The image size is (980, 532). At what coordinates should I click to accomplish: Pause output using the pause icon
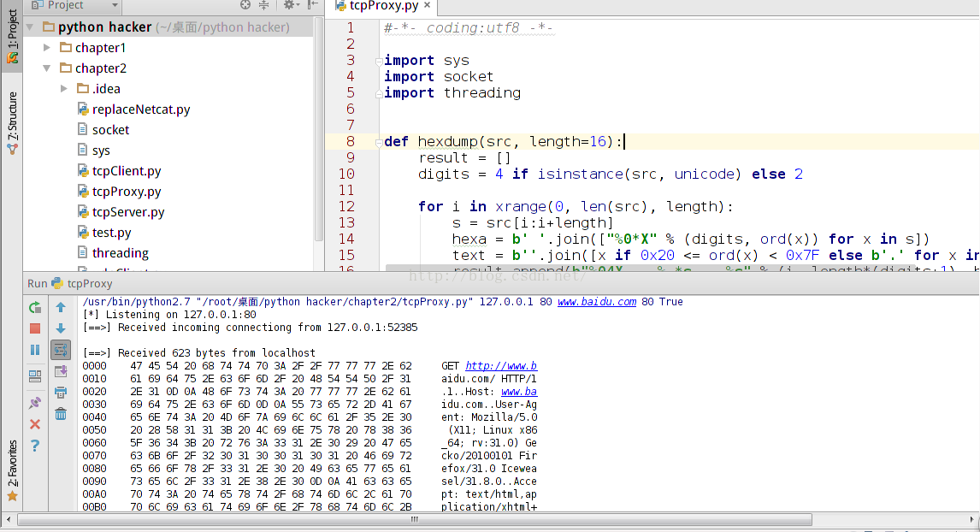tap(35, 350)
